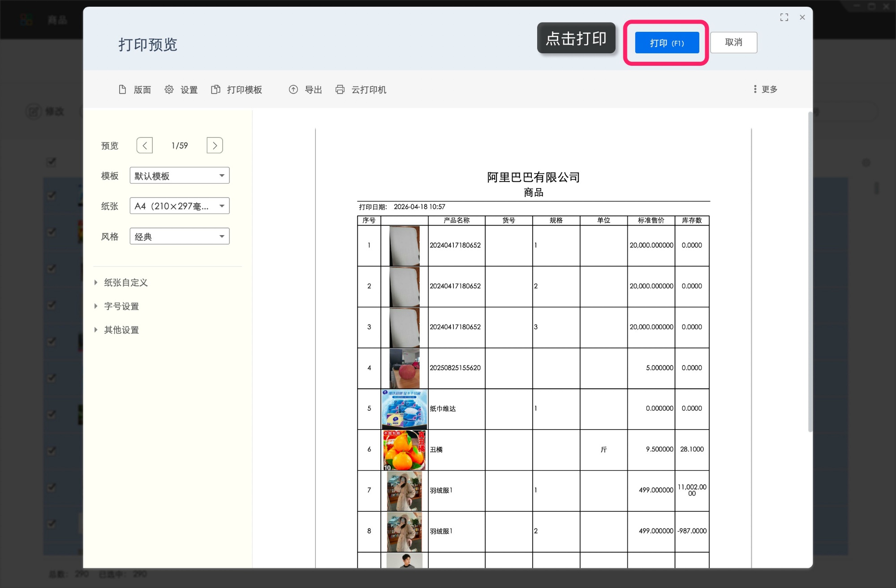
Task: Click the product image in row 1
Action: tap(405, 246)
